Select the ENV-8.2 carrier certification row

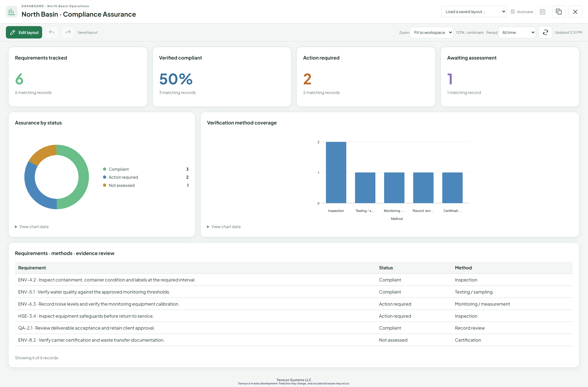tap(294, 340)
